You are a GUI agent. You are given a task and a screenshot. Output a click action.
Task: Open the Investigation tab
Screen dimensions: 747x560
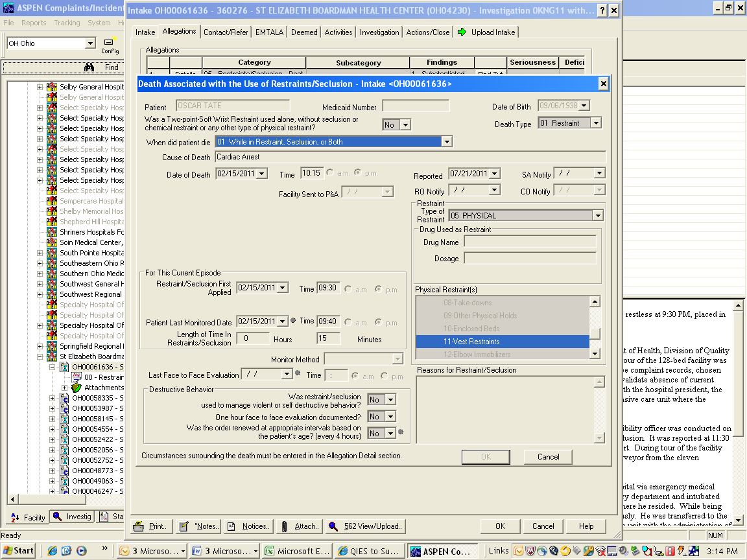coord(379,32)
